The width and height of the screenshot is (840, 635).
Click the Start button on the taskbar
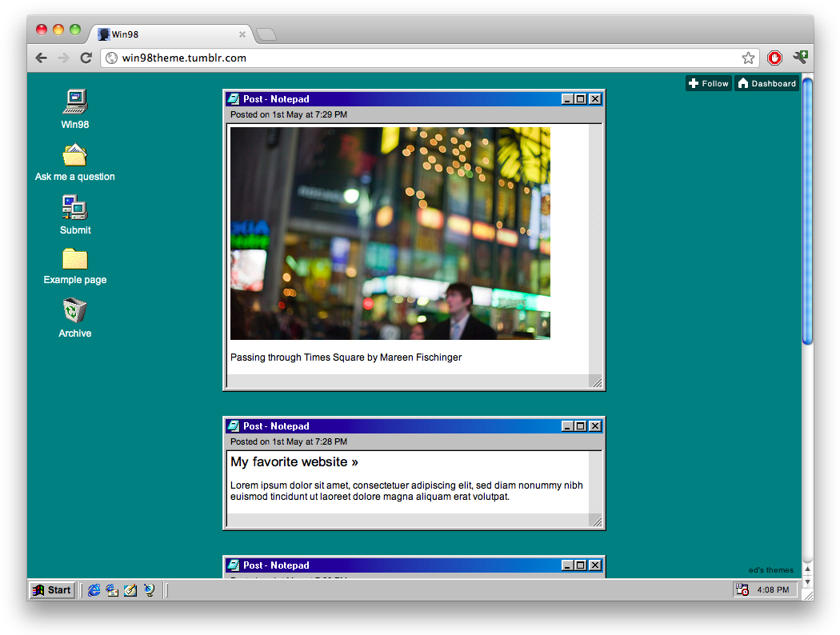coord(53,590)
